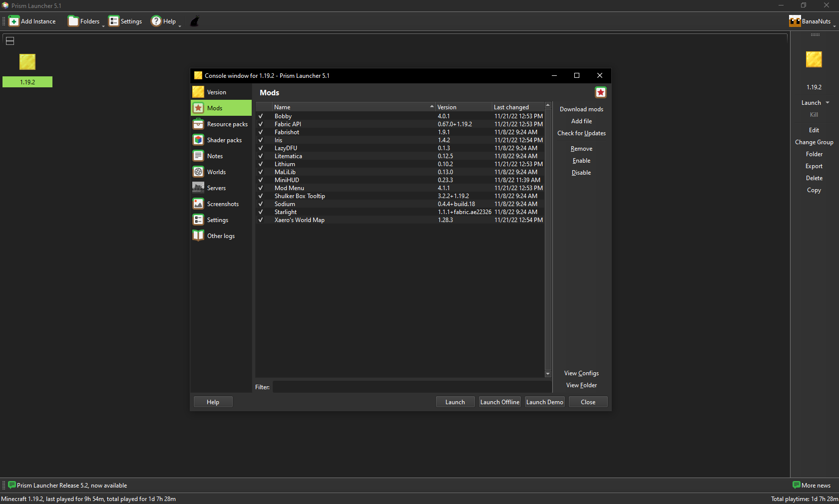Click the Check for Updates button
This screenshot has height=504, width=839.
[x=581, y=133]
